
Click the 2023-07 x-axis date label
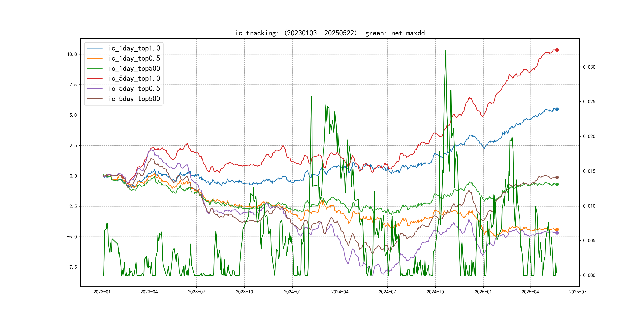pyautogui.click(x=197, y=292)
